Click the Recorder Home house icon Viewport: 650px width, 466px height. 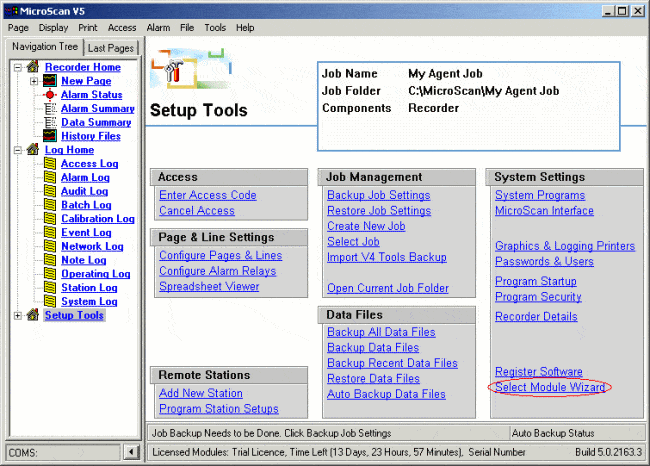tap(33, 66)
